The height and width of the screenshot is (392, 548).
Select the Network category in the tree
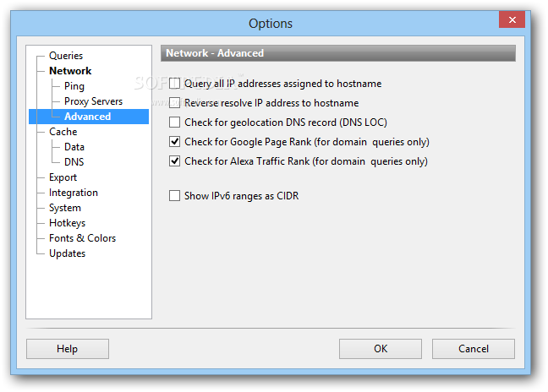[70, 71]
